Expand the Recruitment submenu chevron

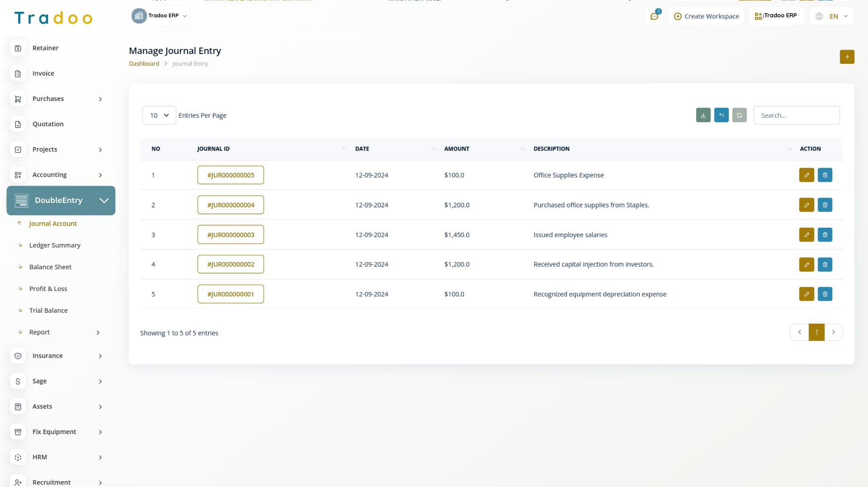click(x=101, y=483)
